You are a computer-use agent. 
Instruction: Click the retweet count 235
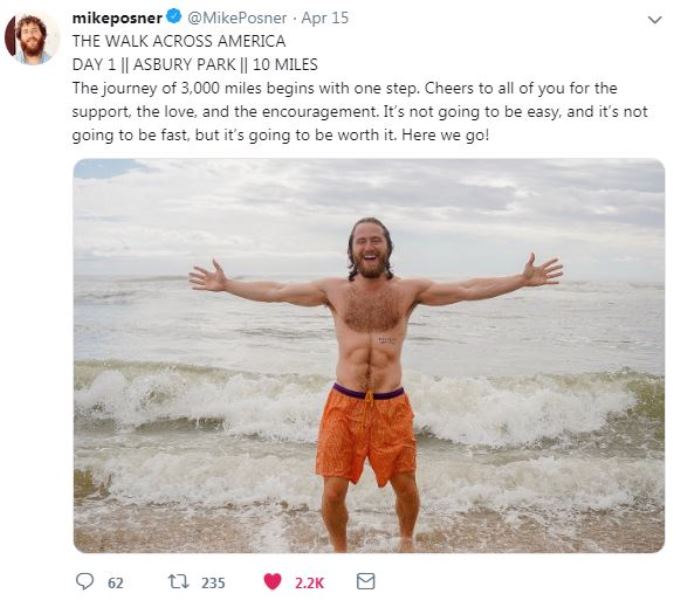click(212, 582)
